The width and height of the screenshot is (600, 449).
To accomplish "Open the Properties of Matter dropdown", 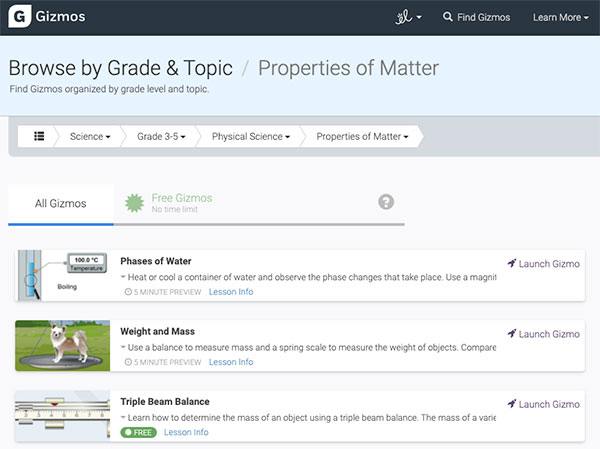I will tap(362, 136).
